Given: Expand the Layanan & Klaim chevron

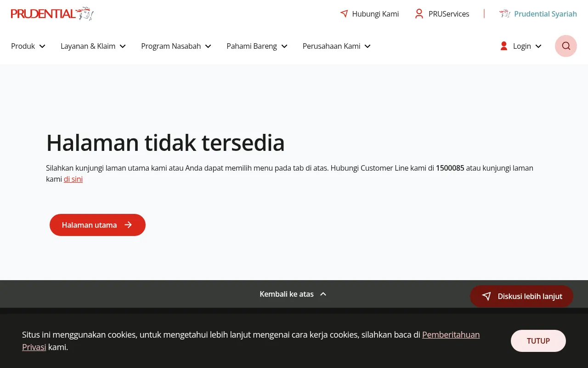Looking at the screenshot, I should pos(123,46).
